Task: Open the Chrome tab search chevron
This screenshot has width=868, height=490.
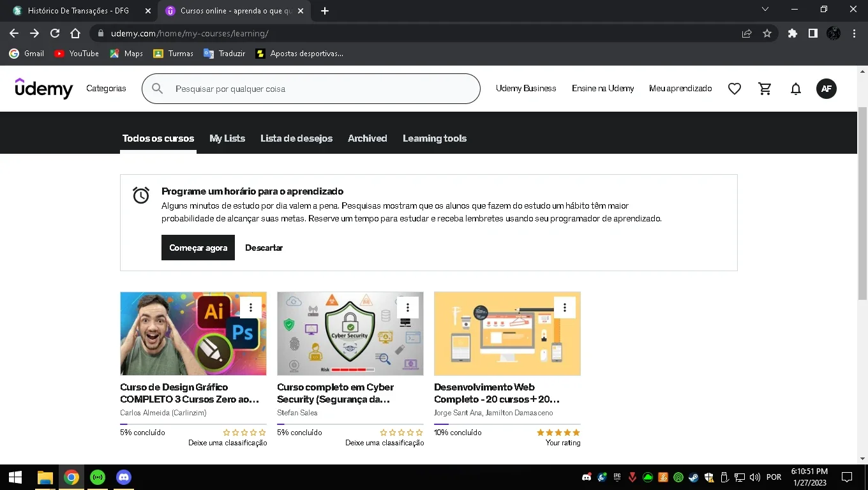Action: tap(765, 10)
